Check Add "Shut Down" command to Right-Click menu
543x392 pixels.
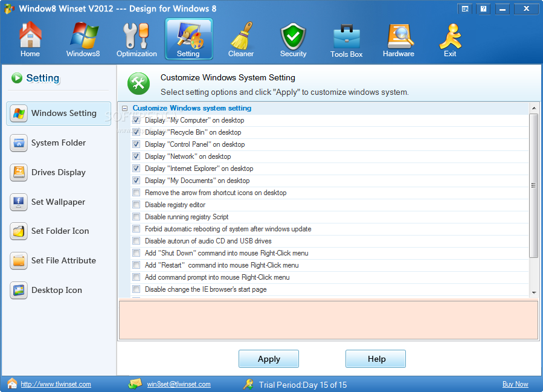[137, 253]
